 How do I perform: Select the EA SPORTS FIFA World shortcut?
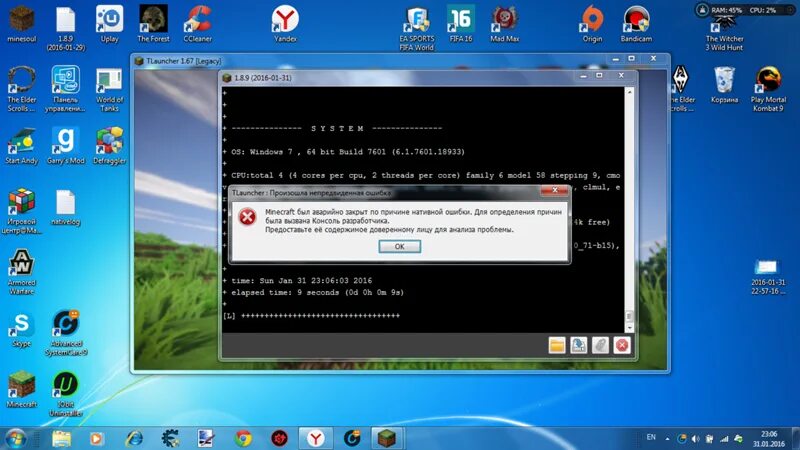click(417, 29)
